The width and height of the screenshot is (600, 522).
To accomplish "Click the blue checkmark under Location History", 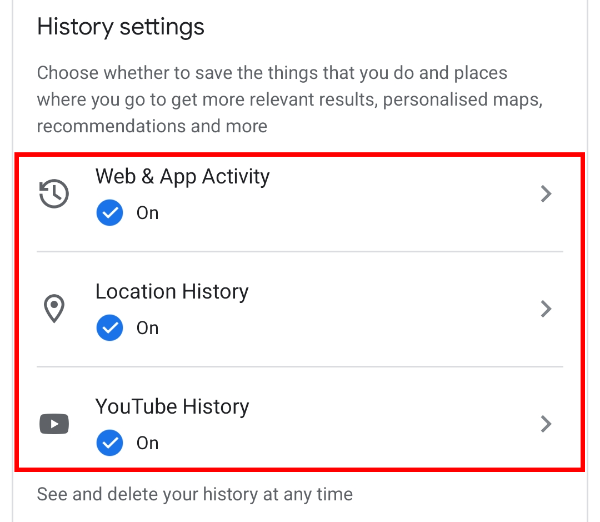I will click(x=109, y=328).
